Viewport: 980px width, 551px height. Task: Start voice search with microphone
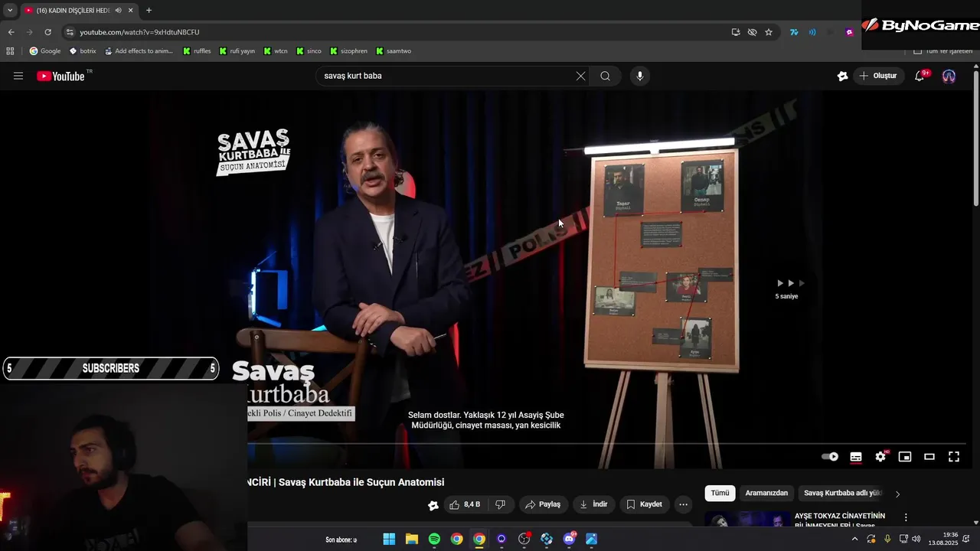pyautogui.click(x=640, y=76)
